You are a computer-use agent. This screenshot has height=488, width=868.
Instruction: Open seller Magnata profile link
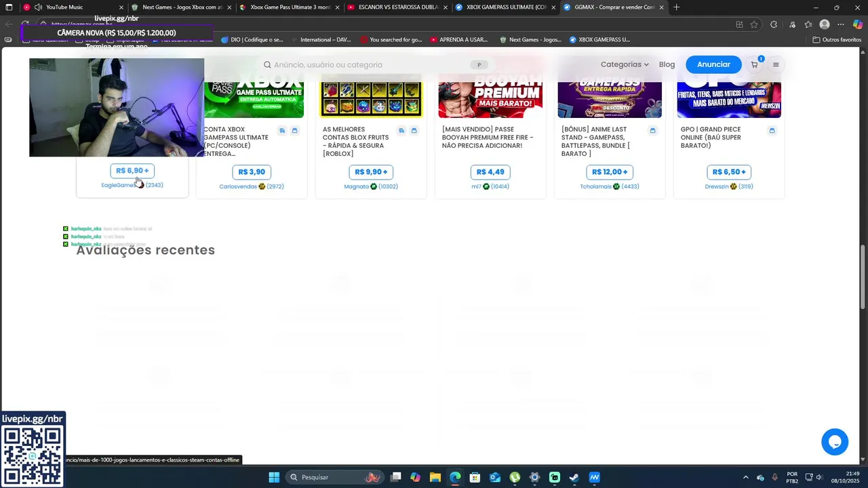pyautogui.click(x=356, y=186)
